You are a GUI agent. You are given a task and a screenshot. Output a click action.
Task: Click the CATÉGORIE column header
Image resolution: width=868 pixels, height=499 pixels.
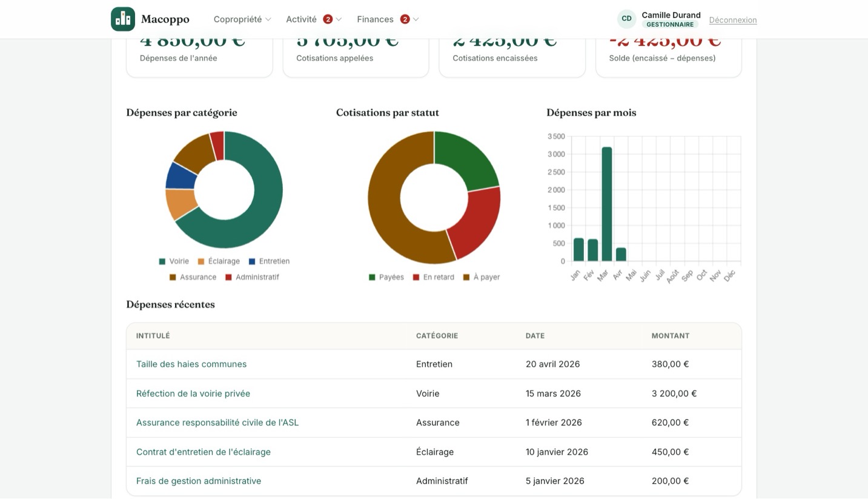tap(437, 336)
